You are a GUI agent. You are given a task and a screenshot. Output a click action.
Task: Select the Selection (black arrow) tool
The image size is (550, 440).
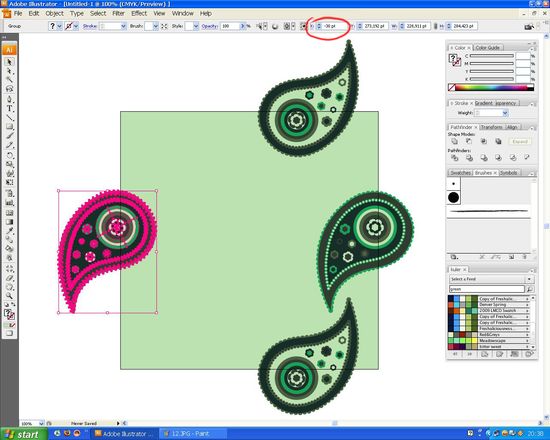[x=9, y=62]
